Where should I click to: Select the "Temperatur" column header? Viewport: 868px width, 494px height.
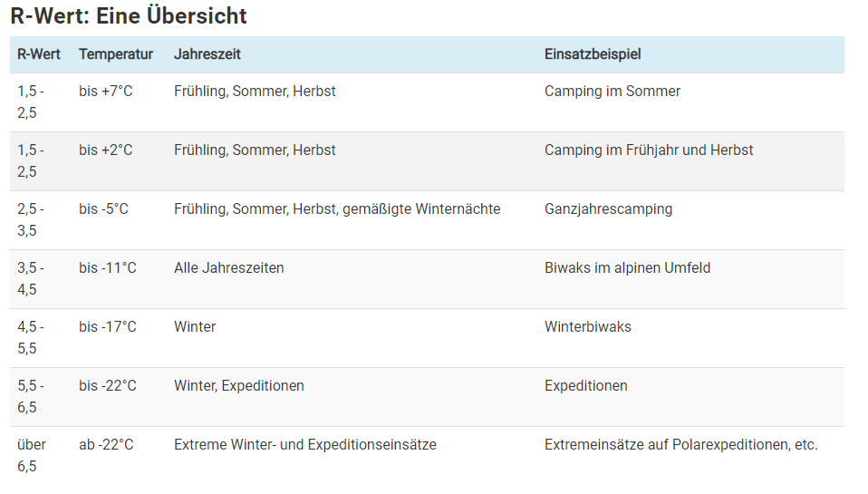coord(116,54)
